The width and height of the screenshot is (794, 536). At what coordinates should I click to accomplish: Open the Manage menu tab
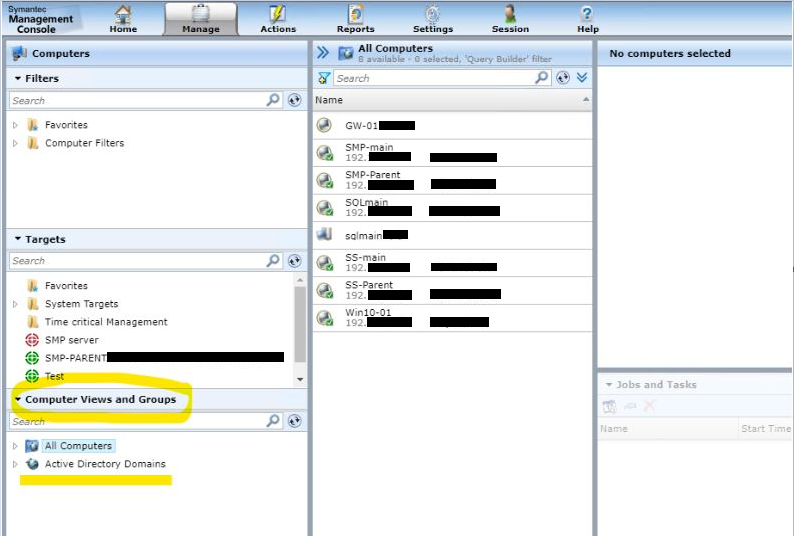[201, 19]
